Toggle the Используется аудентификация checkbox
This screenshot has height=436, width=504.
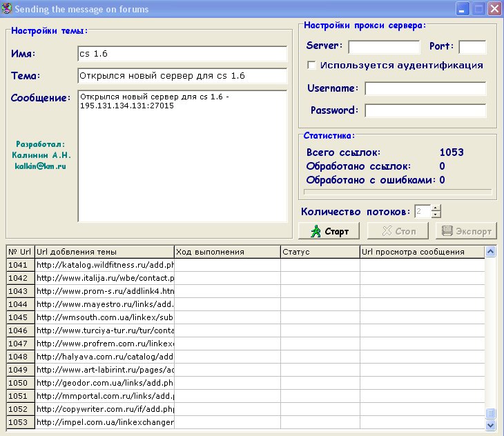tap(311, 65)
